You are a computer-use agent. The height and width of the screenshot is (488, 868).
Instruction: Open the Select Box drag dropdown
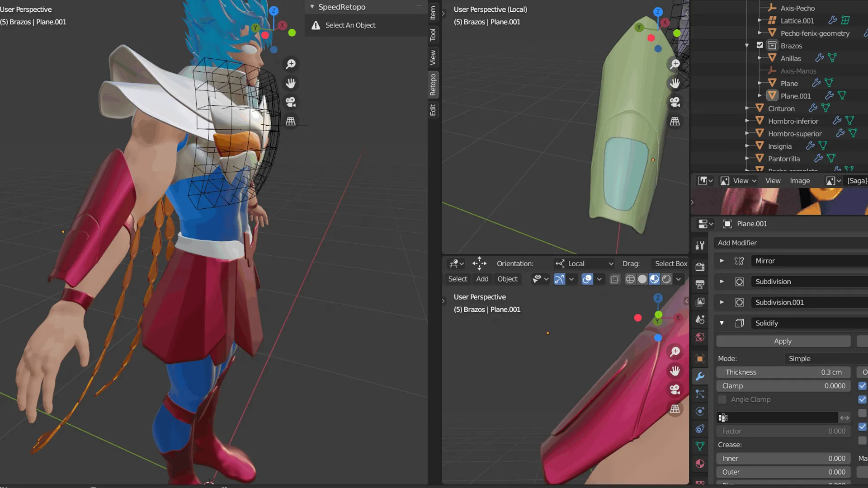[671, 263]
